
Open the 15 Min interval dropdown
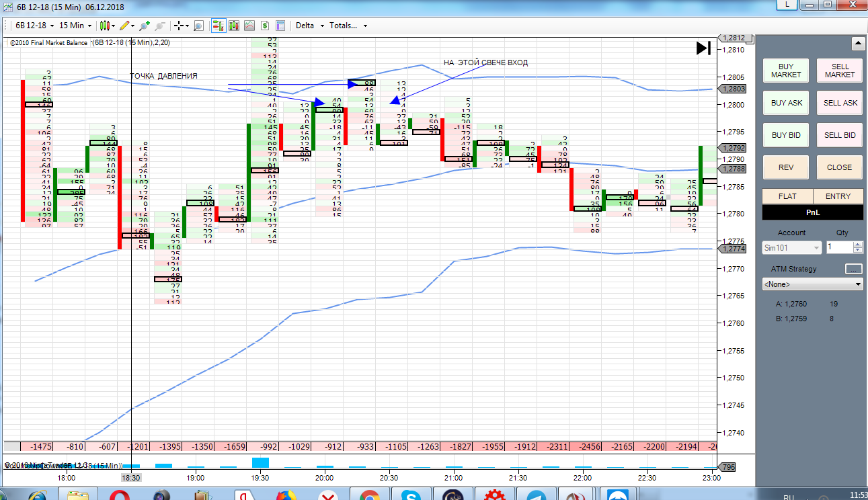click(x=75, y=26)
